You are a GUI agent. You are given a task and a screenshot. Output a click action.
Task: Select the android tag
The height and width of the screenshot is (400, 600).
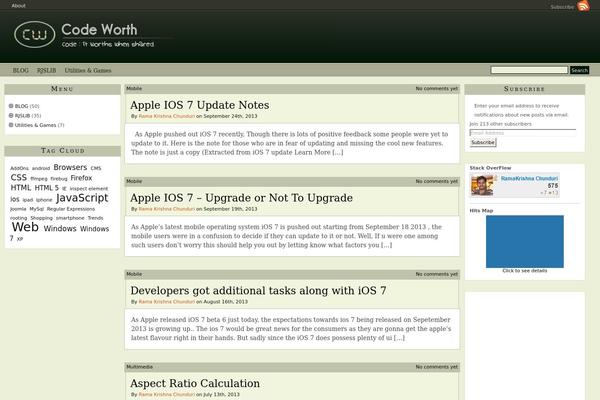pos(41,168)
